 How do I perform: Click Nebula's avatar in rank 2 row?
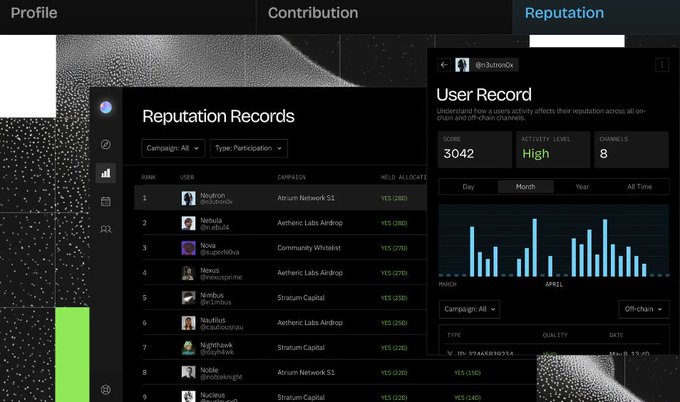188,223
